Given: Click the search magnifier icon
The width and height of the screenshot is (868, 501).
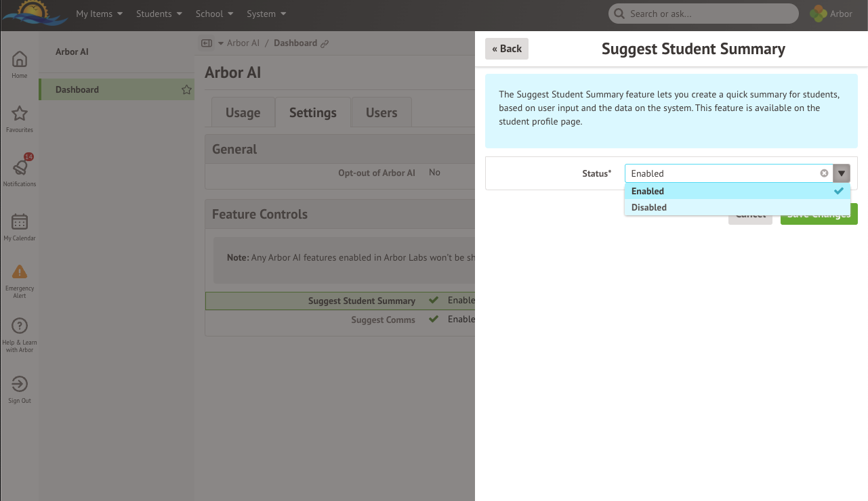Looking at the screenshot, I should pyautogui.click(x=619, y=13).
